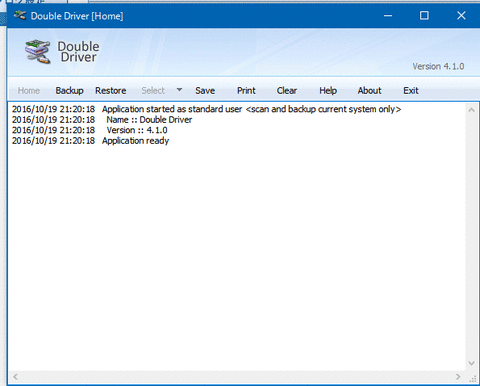Click the vertical scrollbar up arrow
480x386 pixels.
[471, 110]
